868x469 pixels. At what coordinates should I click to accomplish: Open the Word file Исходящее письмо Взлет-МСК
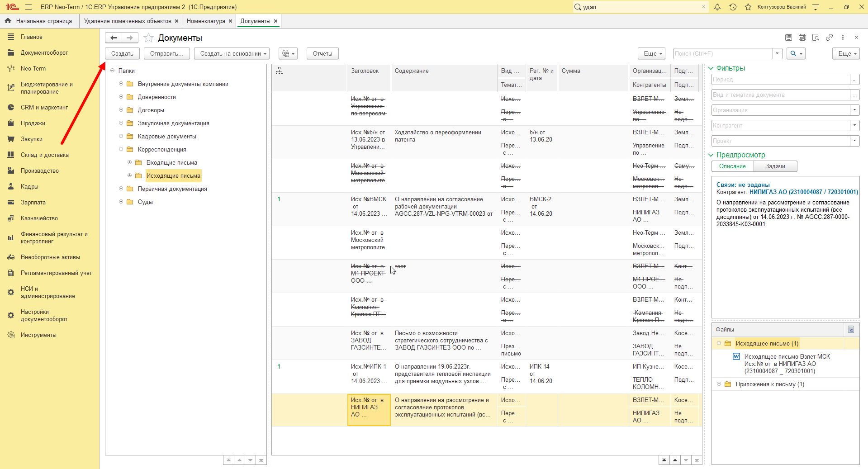pyautogui.click(x=787, y=364)
